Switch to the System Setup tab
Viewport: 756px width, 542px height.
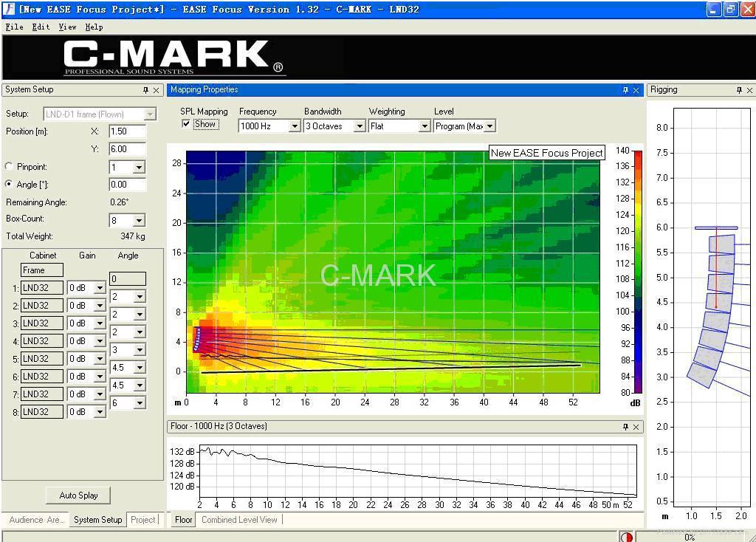point(98,520)
